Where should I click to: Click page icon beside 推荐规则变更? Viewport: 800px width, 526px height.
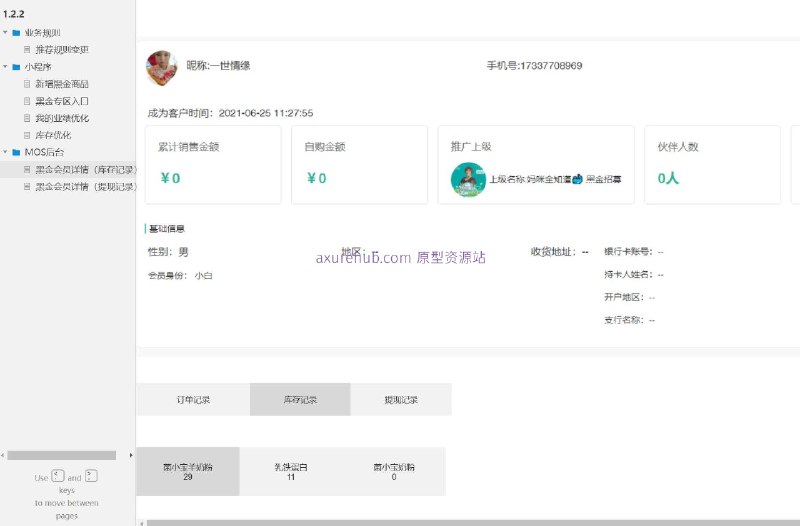27,49
